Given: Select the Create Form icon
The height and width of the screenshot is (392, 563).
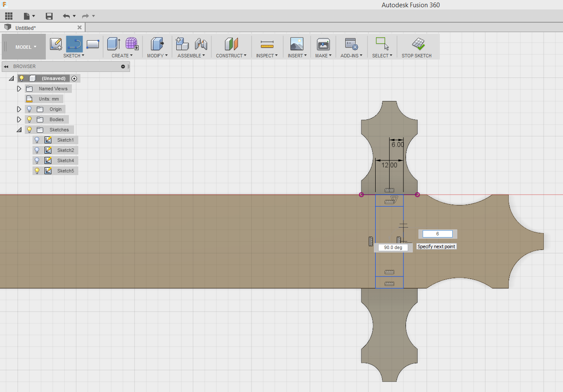Looking at the screenshot, I should pos(132,44).
